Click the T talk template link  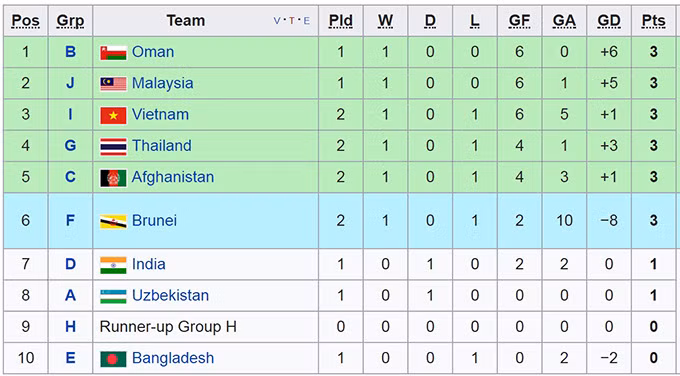(x=292, y=21)
